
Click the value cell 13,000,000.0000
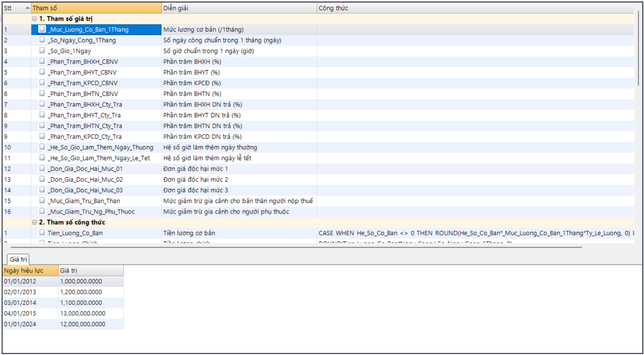pos(83,313)
